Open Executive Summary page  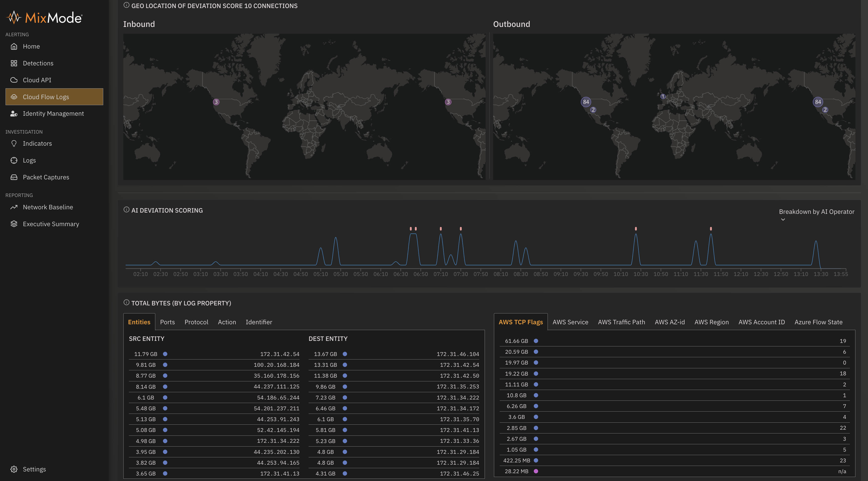[51, 224]
